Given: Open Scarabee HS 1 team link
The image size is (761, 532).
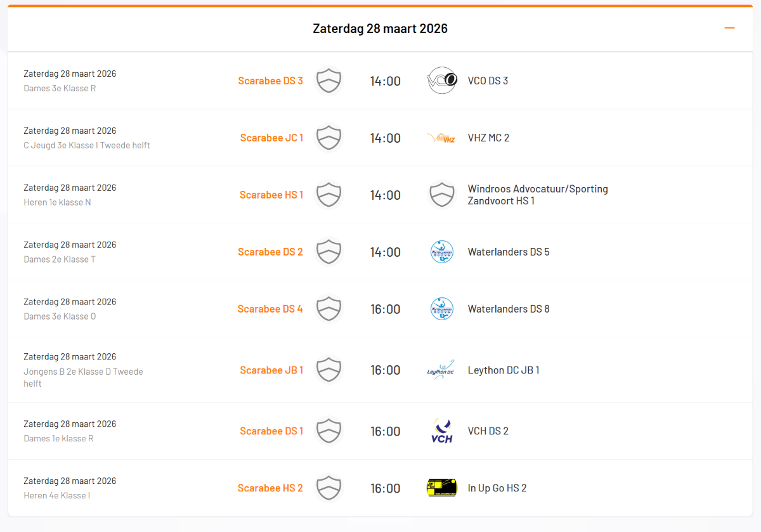Looking at the screenshot, I should [x=271, y=195].
